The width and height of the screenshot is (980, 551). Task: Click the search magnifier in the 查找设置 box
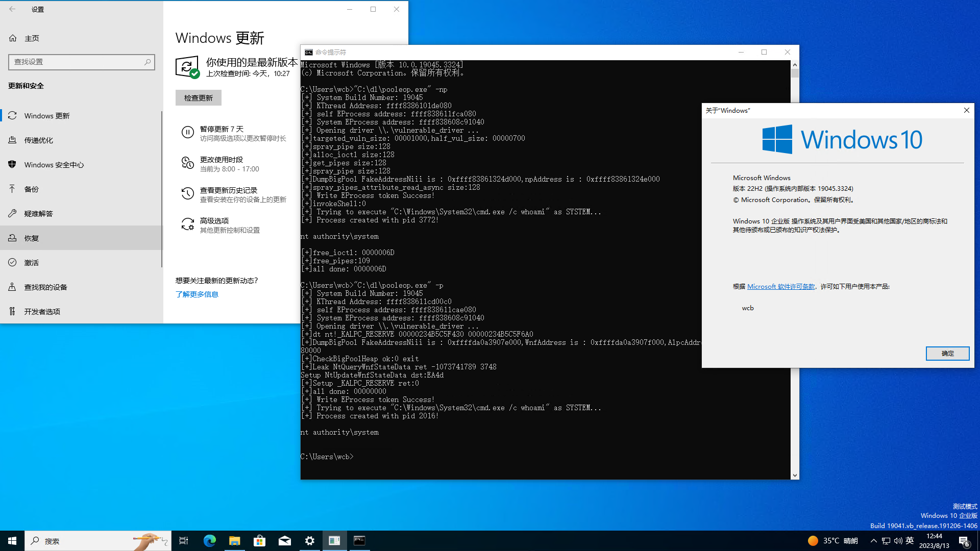pyautogui.click(x=148, y=62)
